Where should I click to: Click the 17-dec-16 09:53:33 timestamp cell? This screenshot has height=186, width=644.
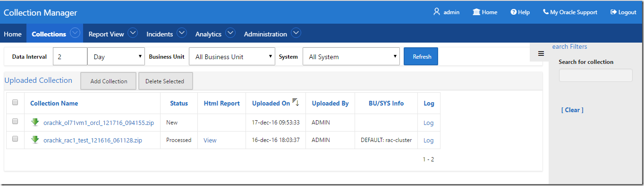276,123
